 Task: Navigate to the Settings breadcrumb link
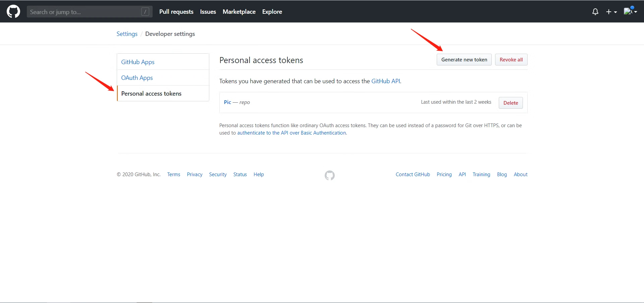127,34
